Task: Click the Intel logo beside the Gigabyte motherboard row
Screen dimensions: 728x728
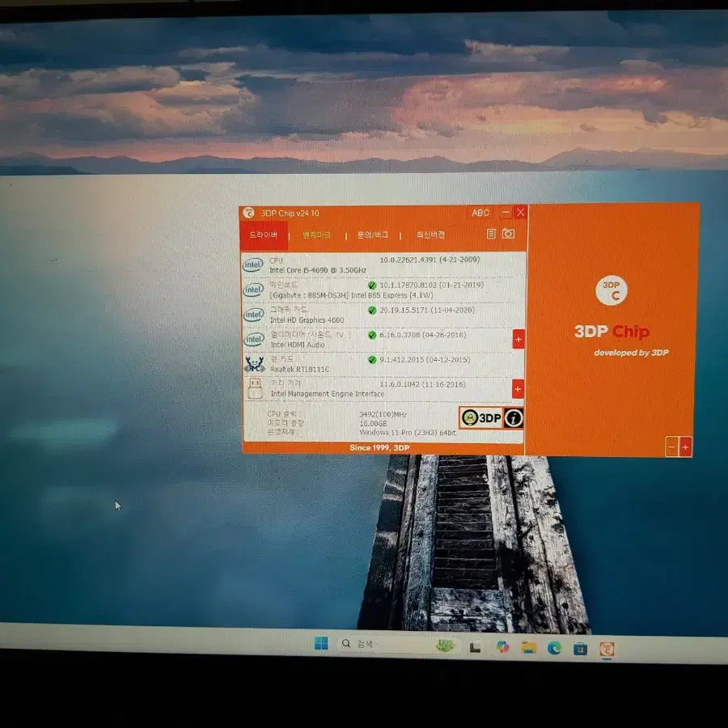Action: click(x=253, y=290)
